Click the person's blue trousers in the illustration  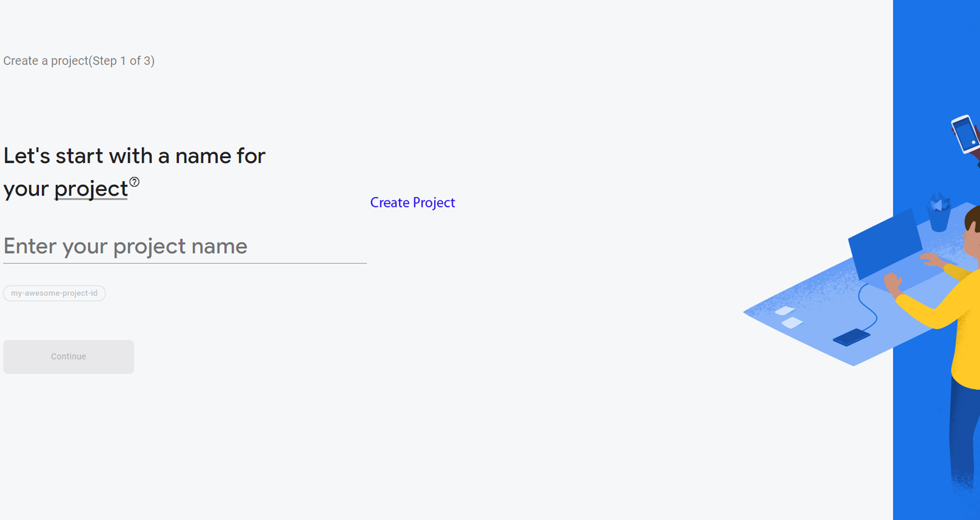pyautogui.click(x=964, y=438)
